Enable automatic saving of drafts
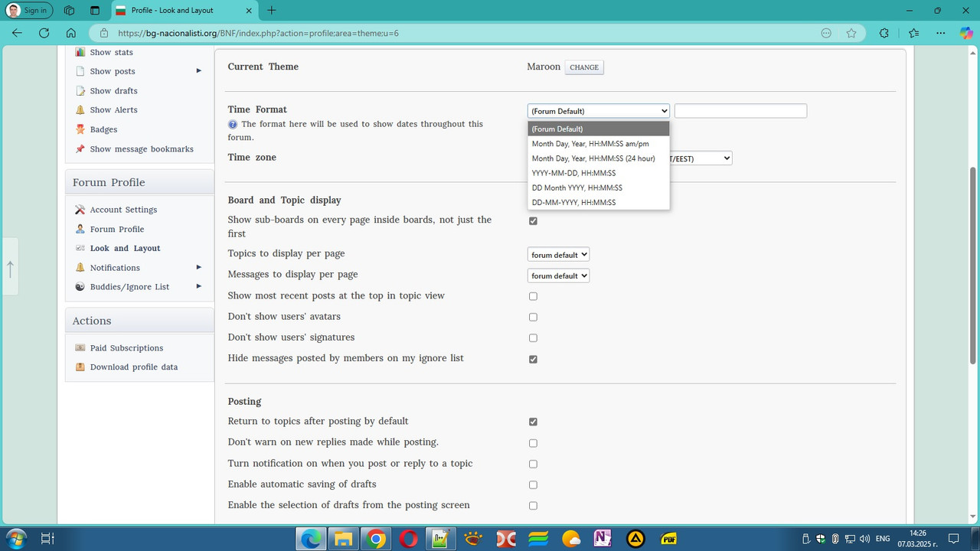This screenshot has height=551, width=980. [x=533, y=484]
